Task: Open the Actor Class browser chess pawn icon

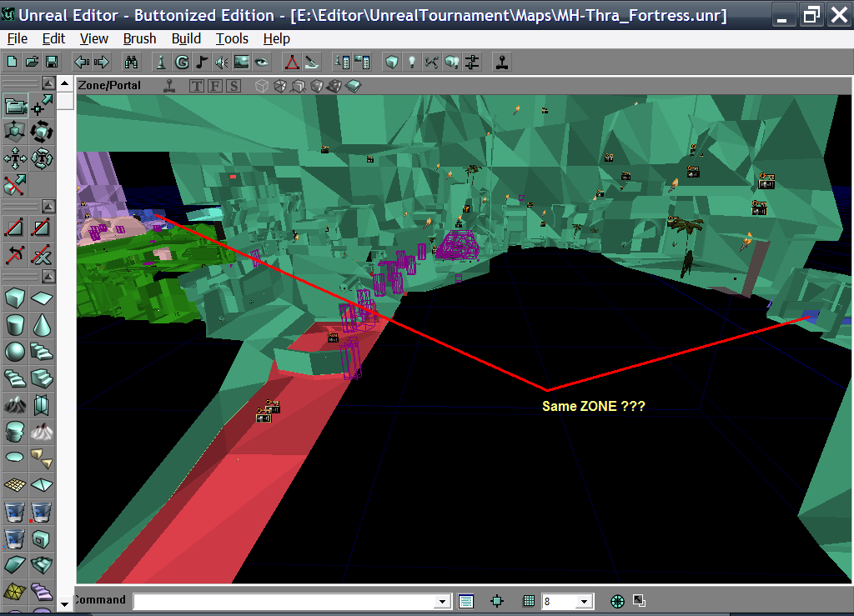Action: point(162,62)
